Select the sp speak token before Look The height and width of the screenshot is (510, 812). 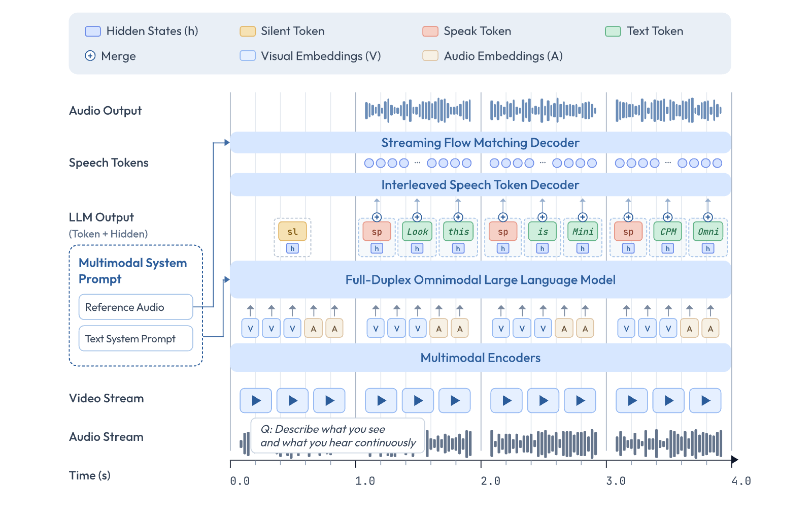[377, 232]
